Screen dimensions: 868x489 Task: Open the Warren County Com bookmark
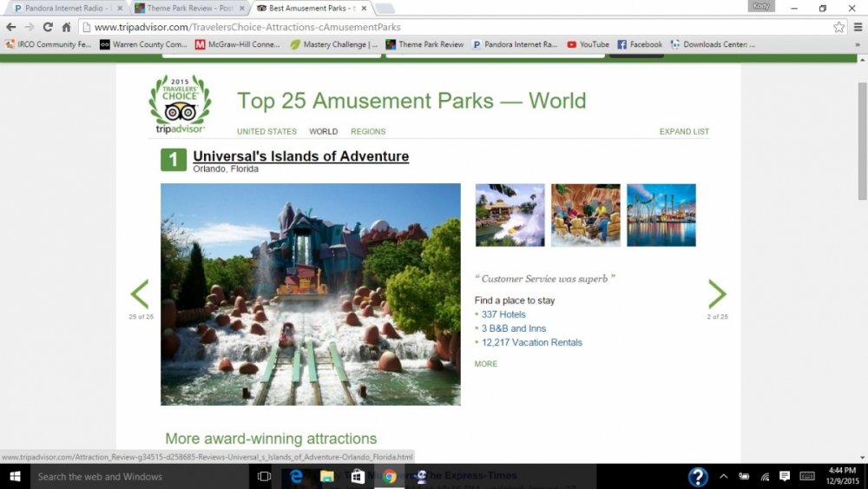143,44
